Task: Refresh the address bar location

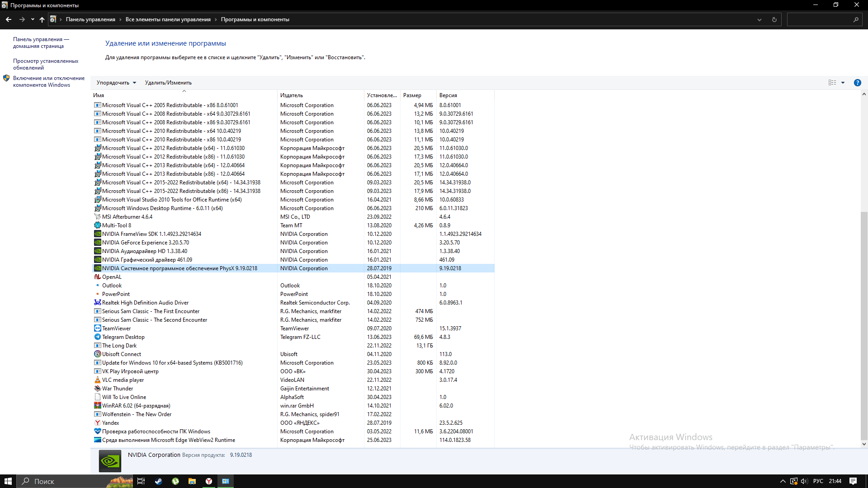Action: 774,19
